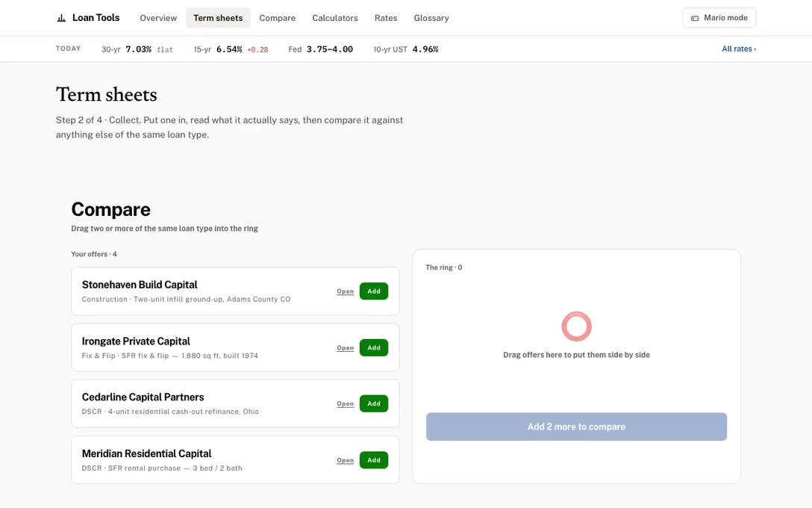Click the 'Your offers · 4' label
This screenshot has height=508, width=812.
pos(94,254)
